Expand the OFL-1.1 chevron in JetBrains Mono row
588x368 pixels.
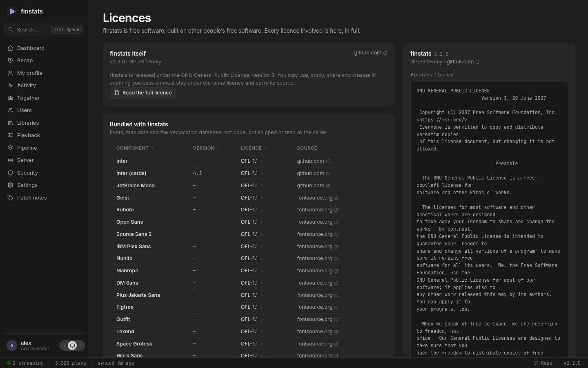(261, 186)
